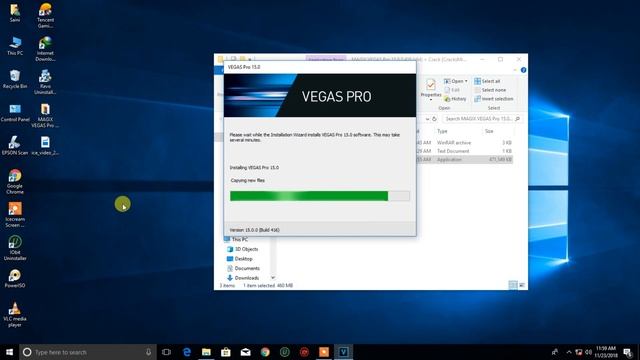Screen dimensions: 640x360
Task: Open Explorer help icon
Action: pos(523,70)
